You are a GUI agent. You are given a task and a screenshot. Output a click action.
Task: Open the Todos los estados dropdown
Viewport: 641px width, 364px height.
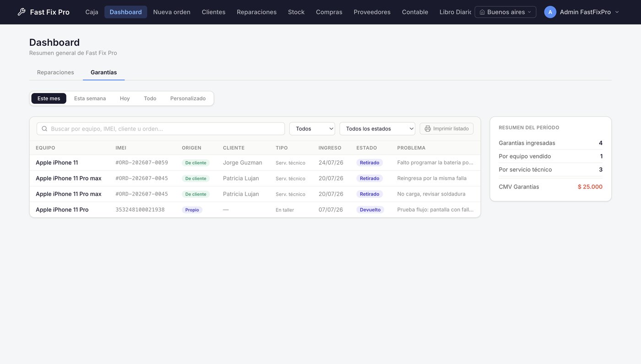(x=377, y=129)
